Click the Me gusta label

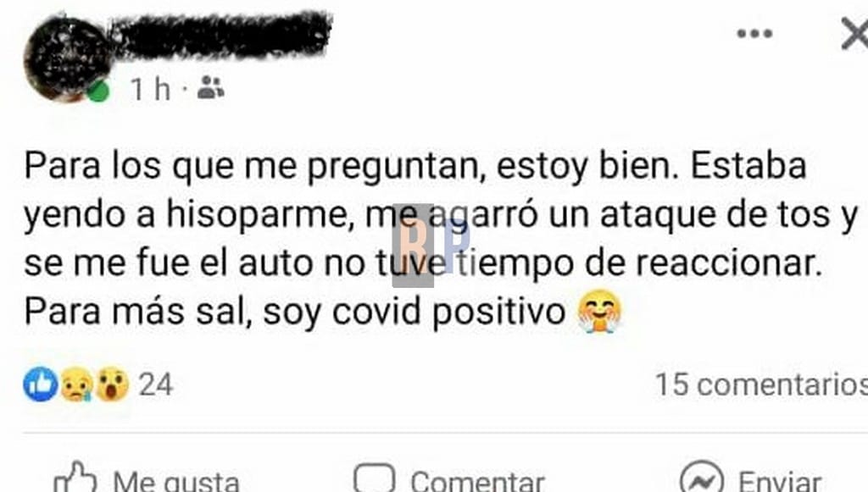[x=176, y=481]
